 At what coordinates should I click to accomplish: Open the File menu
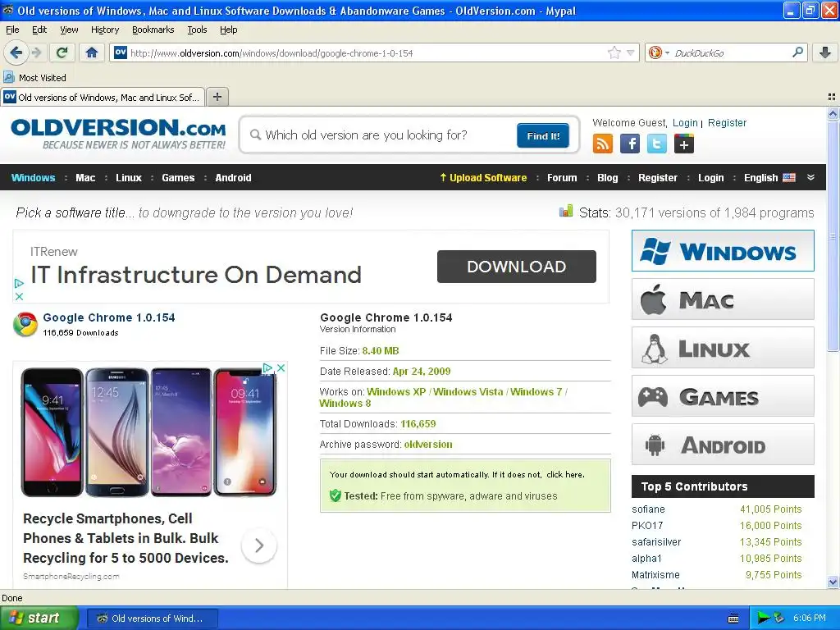pos(12,30)
